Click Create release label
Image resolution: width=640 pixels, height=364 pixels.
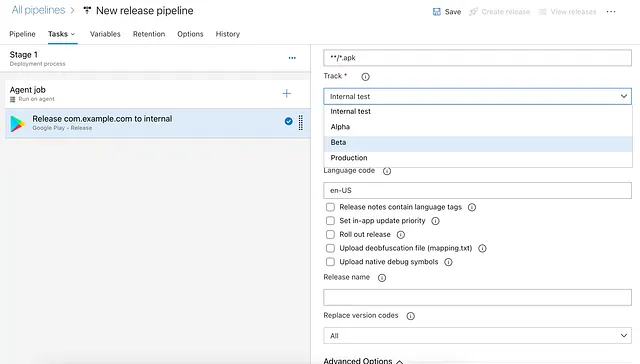point(506,12)
